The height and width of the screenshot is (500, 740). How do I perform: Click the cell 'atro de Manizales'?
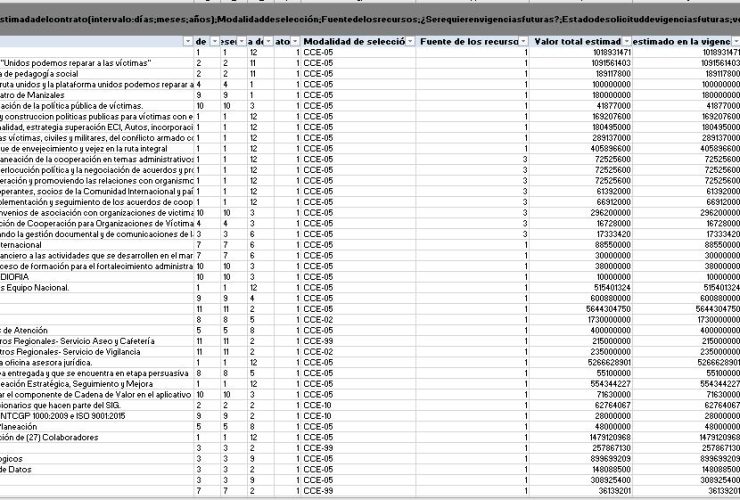(97, 95)
